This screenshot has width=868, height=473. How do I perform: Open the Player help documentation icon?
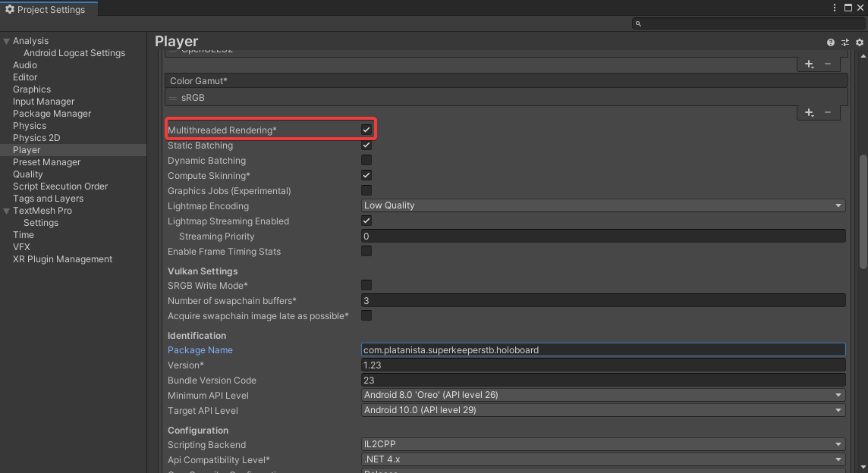click(x=831, y=42)
